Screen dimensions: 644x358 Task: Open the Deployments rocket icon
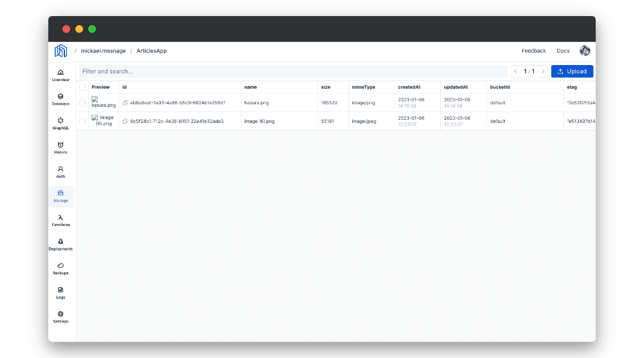[61, 241]
